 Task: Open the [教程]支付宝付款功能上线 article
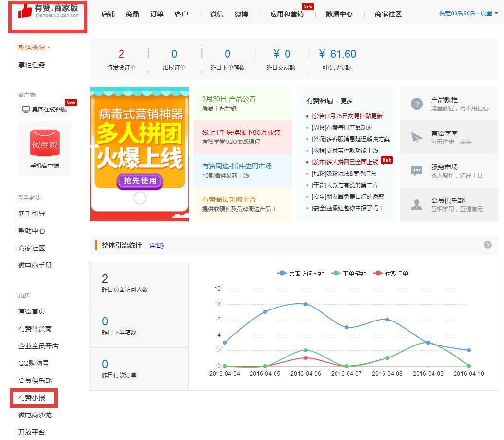345,150
